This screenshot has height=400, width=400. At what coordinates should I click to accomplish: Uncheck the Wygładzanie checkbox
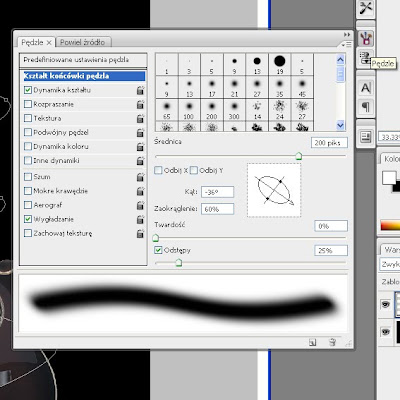[x=28, y=219]
